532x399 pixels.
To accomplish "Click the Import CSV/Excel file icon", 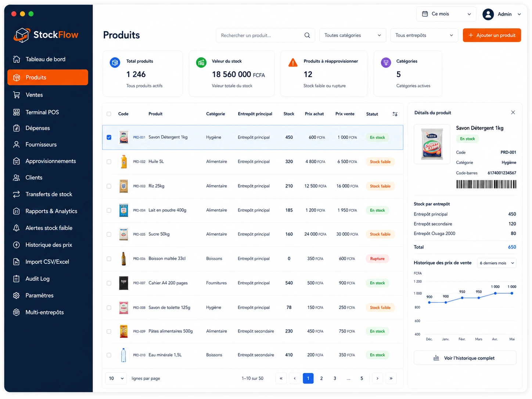I will pyautogui.click(x=17, y=262).
